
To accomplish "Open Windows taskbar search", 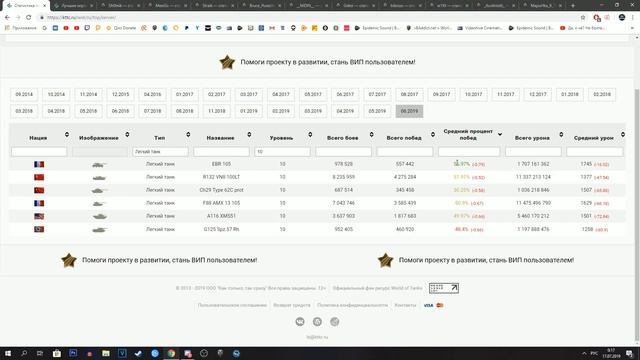I will pyautogui.click(x=24, y=353).
